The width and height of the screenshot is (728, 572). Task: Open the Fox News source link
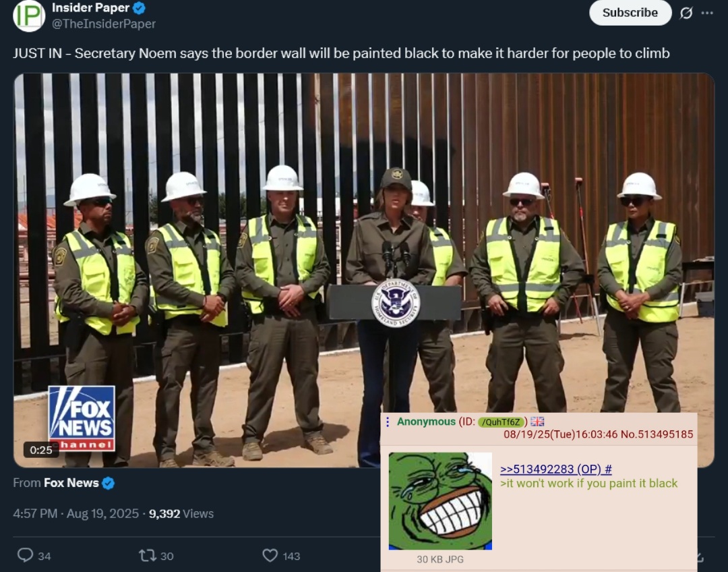click(x=71, y=483)
